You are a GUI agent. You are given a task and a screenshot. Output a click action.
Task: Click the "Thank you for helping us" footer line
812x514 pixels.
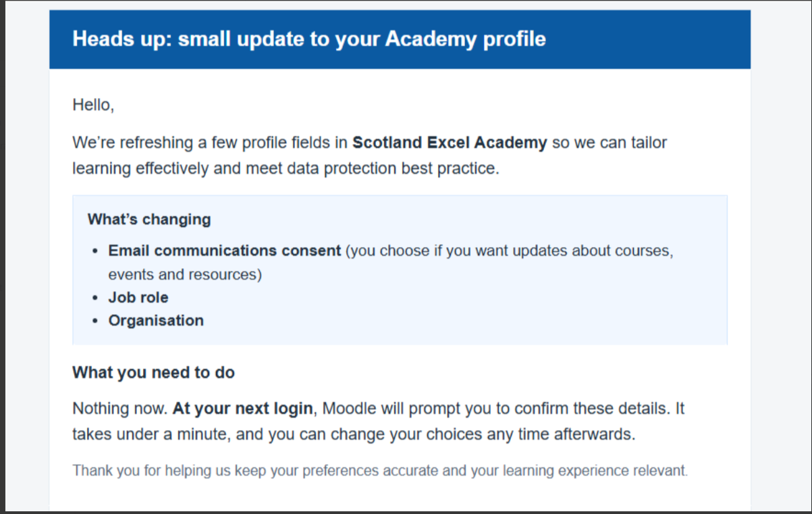click(x=380, y=470)
